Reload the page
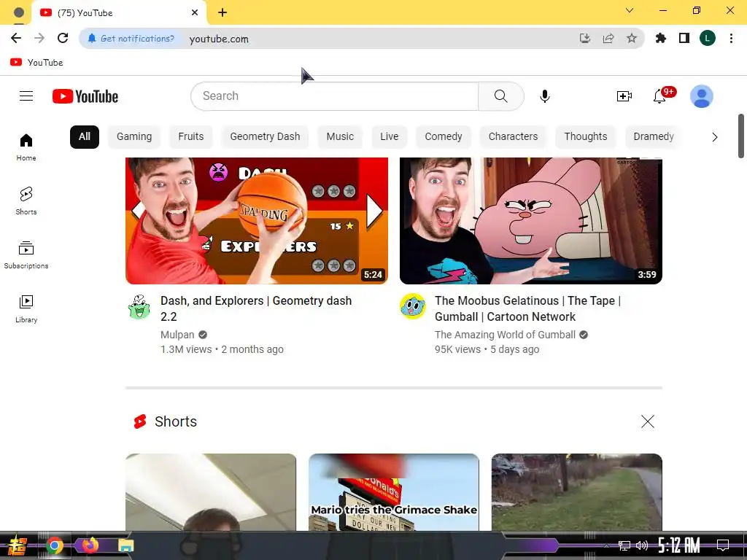The height and width of the screenshot is (560, 747). coord(63,38)
